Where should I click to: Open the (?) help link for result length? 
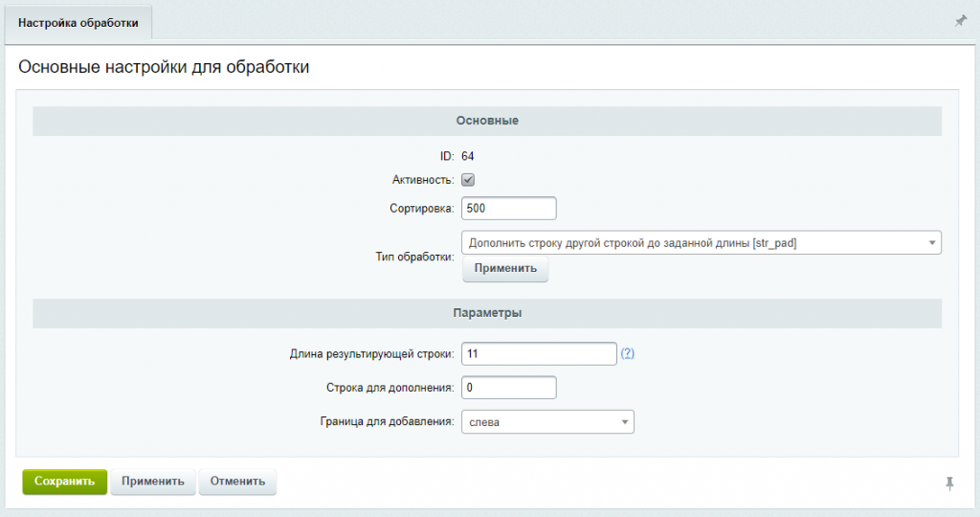pos(628,353)
